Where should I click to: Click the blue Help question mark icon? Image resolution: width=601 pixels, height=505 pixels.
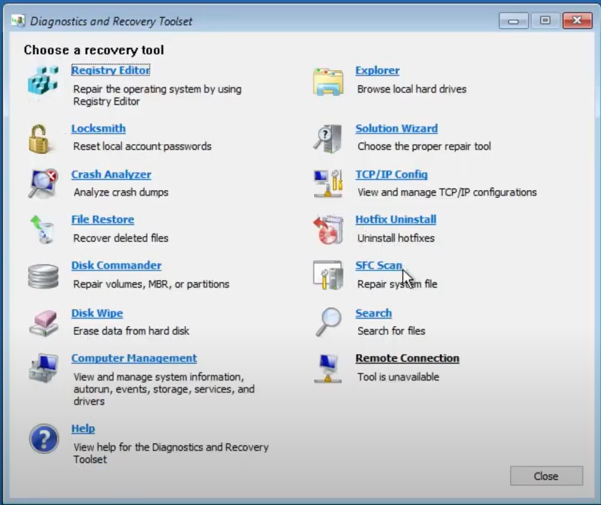point(44,439)
